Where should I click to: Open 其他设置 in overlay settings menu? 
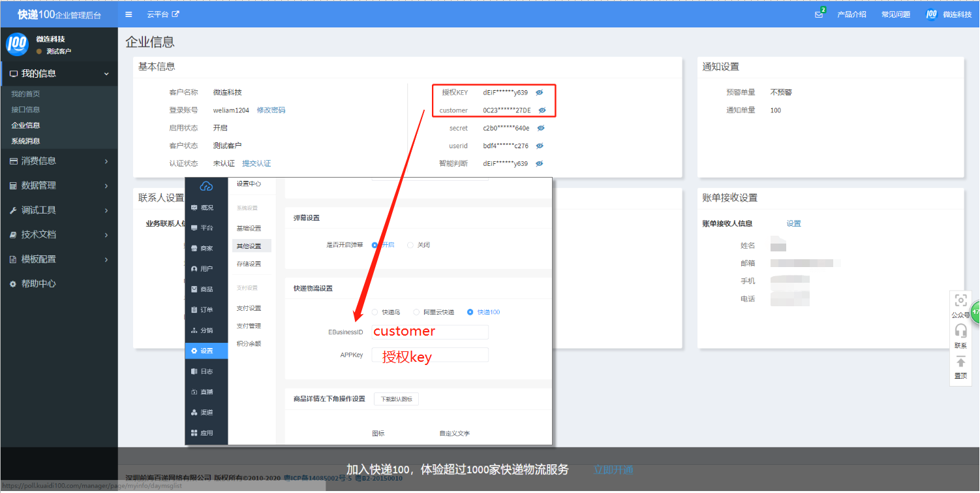coord(251,246)
